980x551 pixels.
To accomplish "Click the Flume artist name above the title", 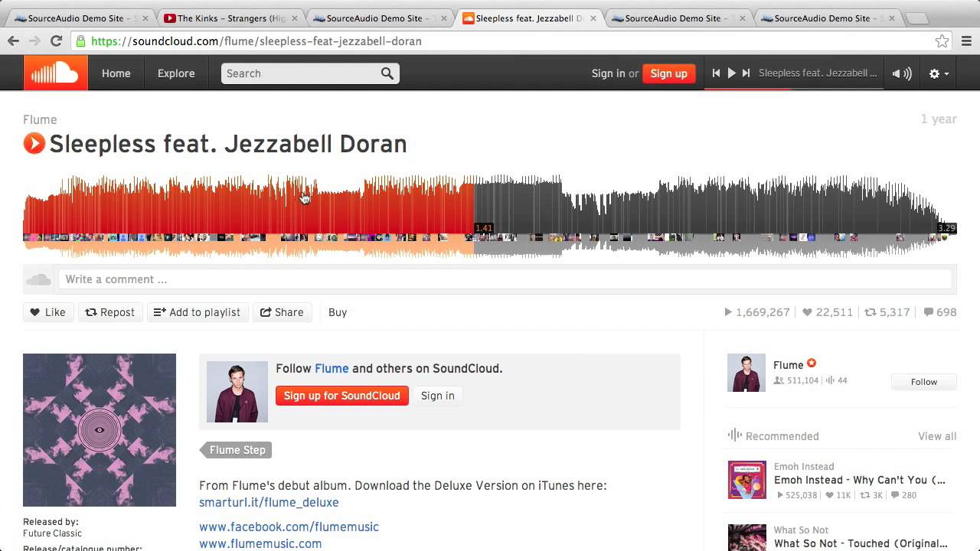I will pos(40,119).
